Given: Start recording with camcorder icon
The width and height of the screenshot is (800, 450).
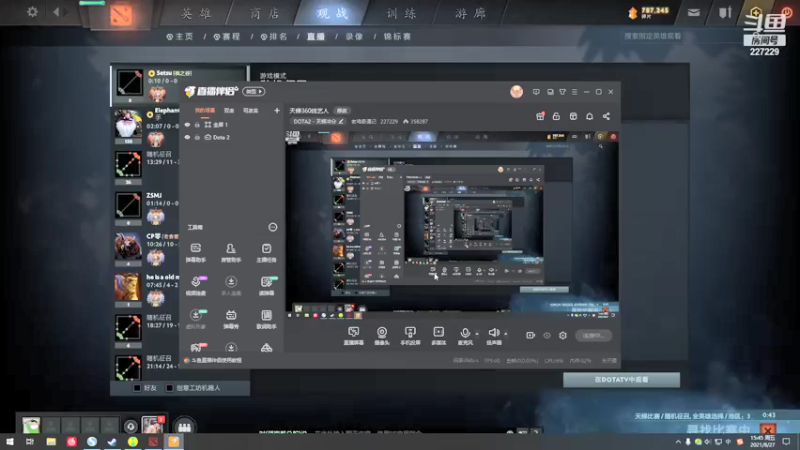Looking at the screenshot, I should click(x=531, y=335).
